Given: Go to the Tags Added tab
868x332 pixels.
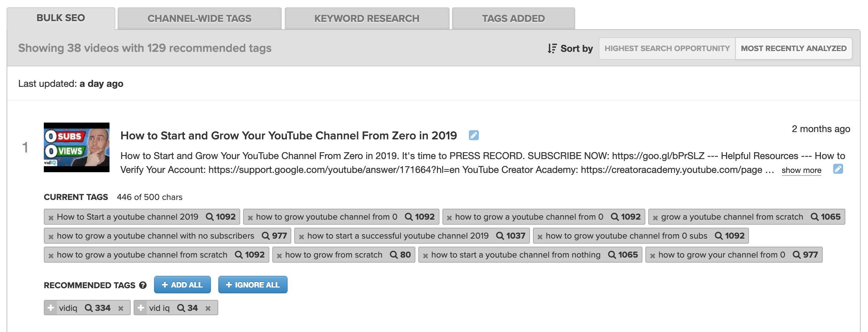Looking at the screenshot, I should click(x=513, y=18).
